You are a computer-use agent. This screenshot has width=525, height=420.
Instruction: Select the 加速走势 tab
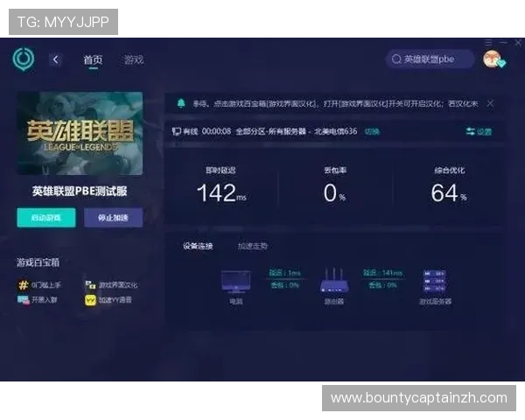pyautogui.click(x=253, y=246)
